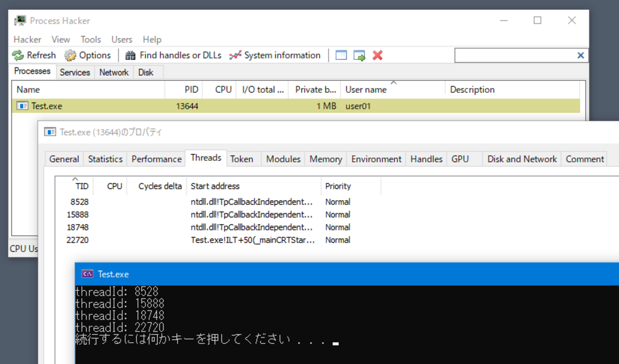The height and width of the screenshot is (364, 619).
Task: Open the Users menu
Action: [122, 39]
